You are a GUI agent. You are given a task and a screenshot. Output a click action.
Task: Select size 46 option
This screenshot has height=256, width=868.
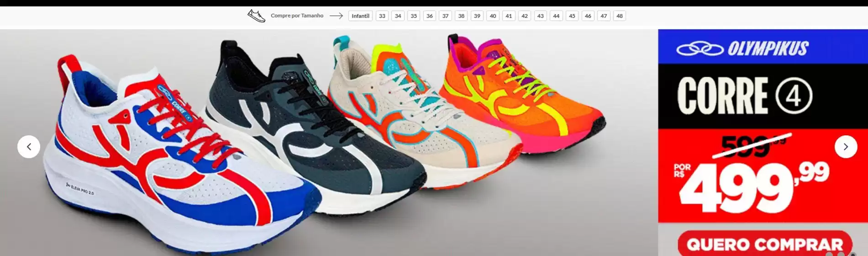tap(588, 16)
